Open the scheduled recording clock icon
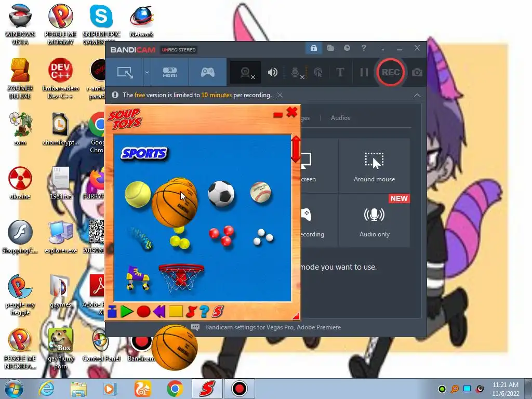Screen dimensions: 532x399 click(x=347, y=48)
